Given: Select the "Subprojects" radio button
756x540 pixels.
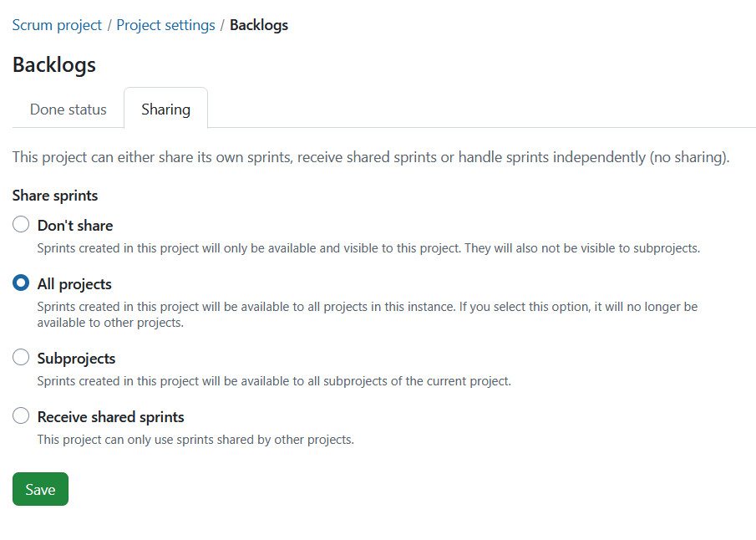Looking at the screenshot, I should [21, 357].
